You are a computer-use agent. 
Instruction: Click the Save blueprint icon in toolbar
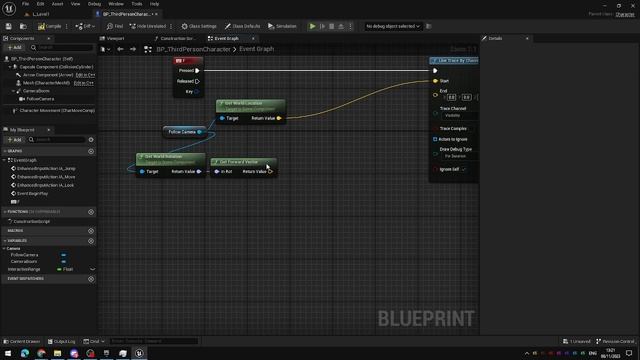(9, 26)
